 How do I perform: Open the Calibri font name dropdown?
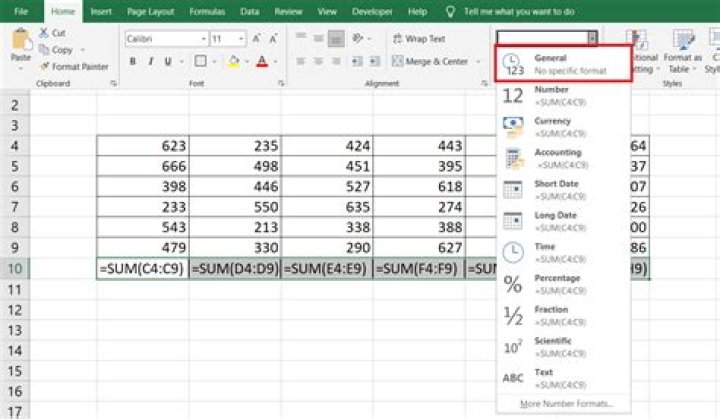[203, 39]
